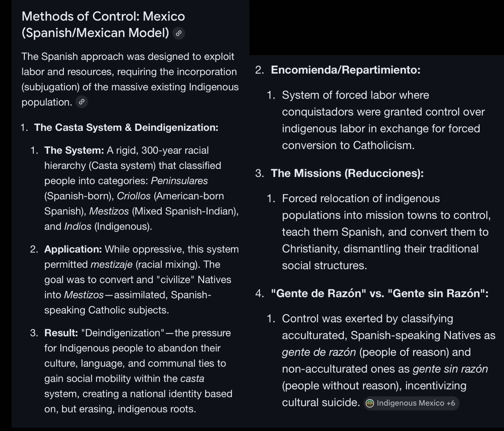This screenshot has height=431, width=504.
Task: Click the intro sentence starting "The Spanish approach"
Action: pyautogui.click(x=128, y=57)
